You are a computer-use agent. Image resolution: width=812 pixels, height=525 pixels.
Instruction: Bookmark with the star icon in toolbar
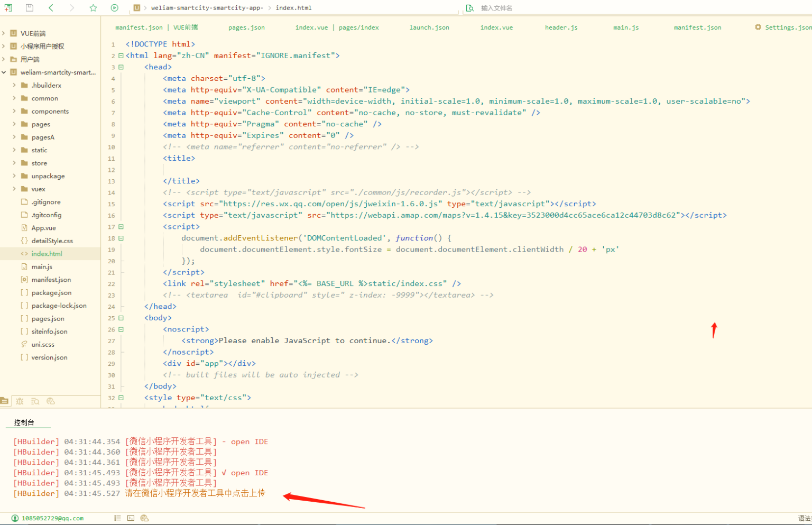pos(93,8)
